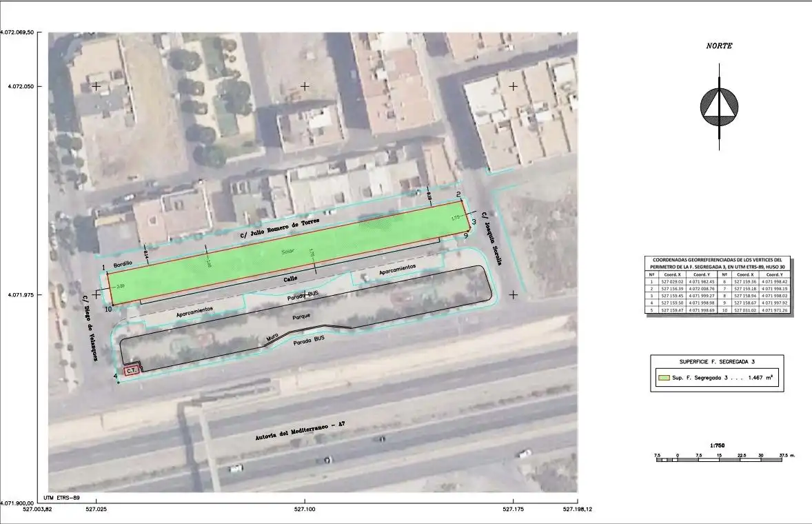The image size is (812, 524).
Task: Click vertex number '3' near Joaquín Sorolla
Action: (474, 221)
